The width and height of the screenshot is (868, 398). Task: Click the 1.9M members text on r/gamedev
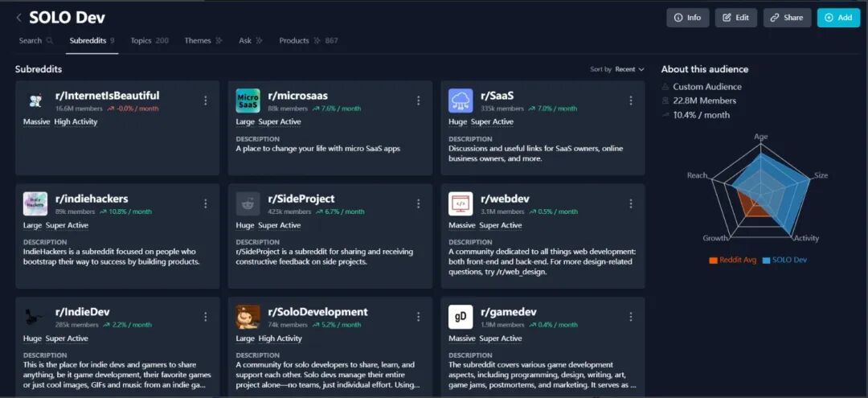coord(502,325)
